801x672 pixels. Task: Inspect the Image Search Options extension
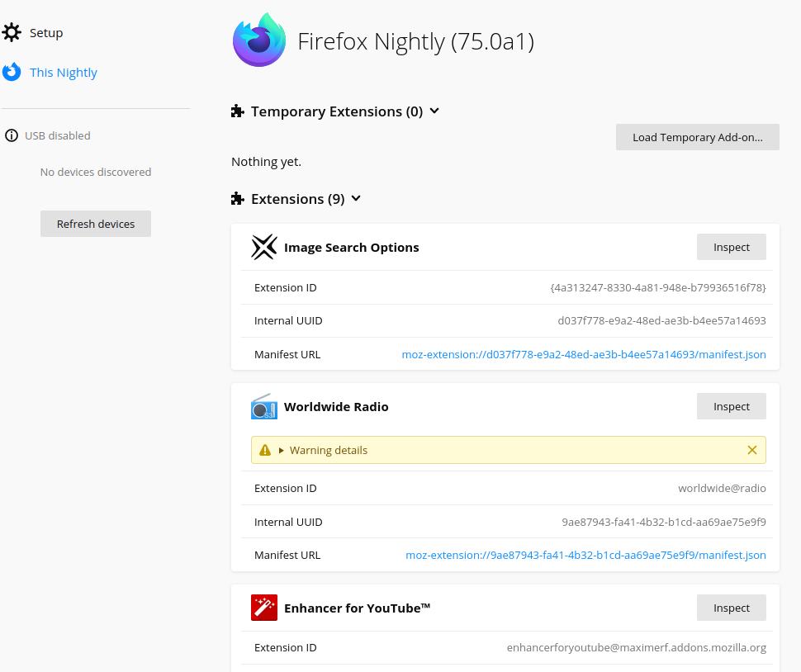point(732,247)
